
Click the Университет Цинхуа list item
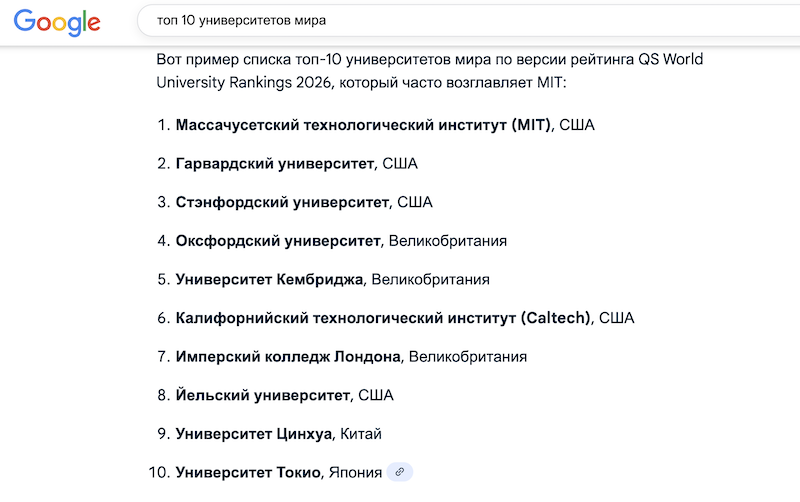[254, 434]
